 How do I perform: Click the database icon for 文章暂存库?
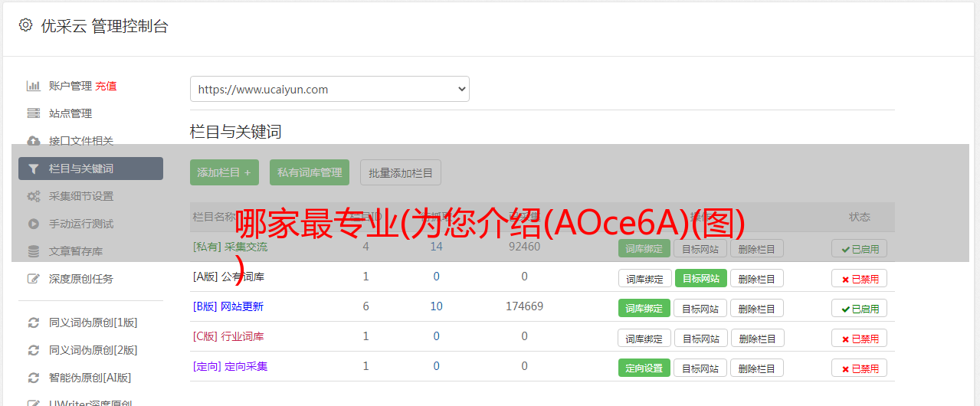(x=33, y=251)
